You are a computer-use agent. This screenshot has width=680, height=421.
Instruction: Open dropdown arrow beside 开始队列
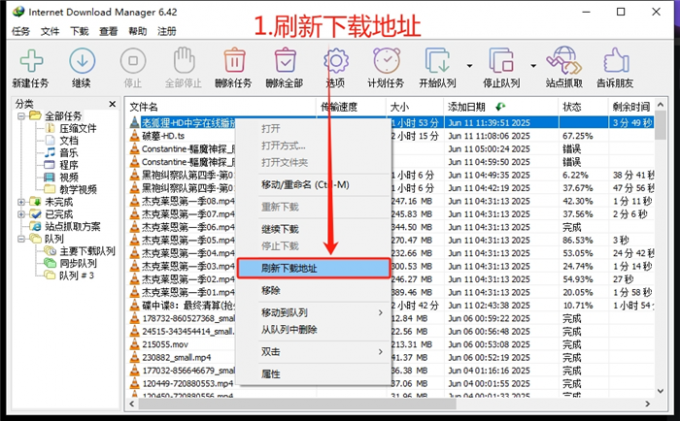point(469,66)
